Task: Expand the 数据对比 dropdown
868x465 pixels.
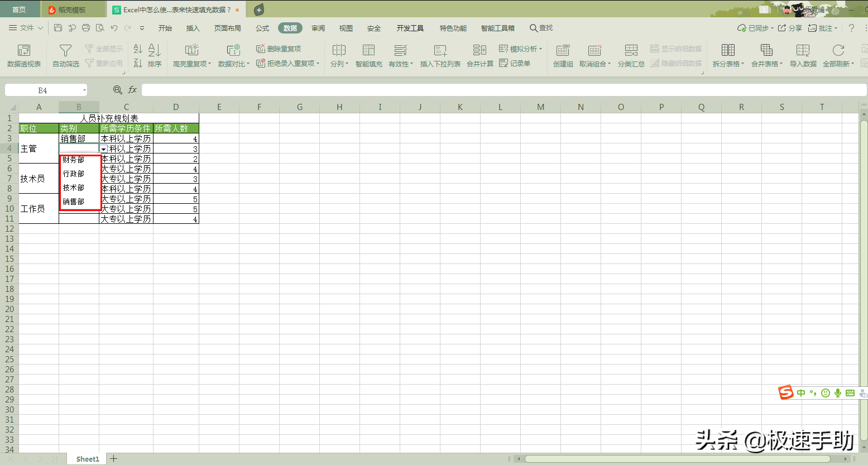Action: (248, 64)
